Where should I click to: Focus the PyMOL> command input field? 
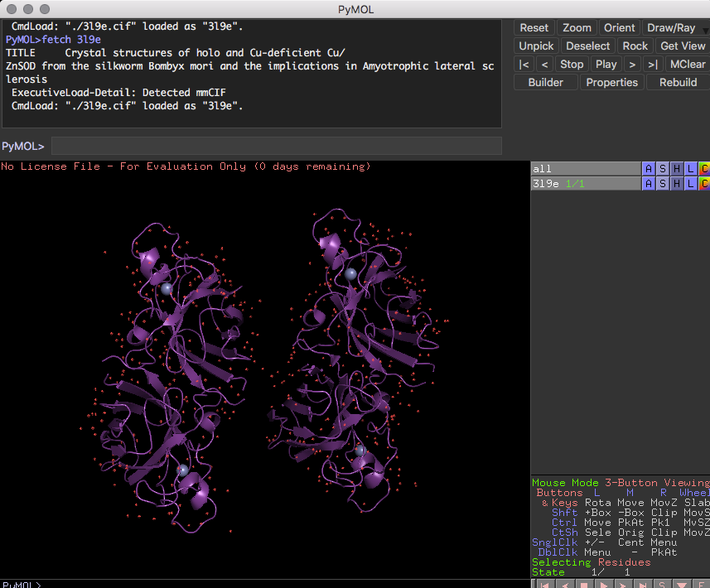pyautogui.click(x=276, y=147)
